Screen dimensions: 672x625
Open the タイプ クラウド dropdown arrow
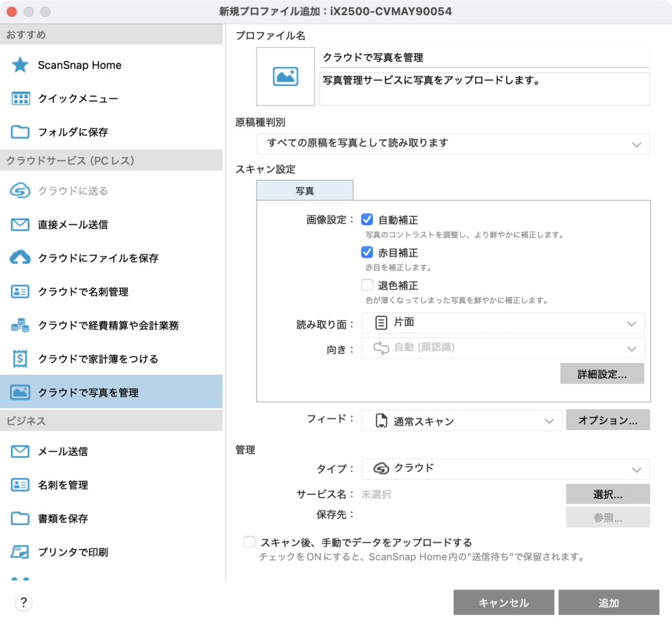[x=637, y=470]
